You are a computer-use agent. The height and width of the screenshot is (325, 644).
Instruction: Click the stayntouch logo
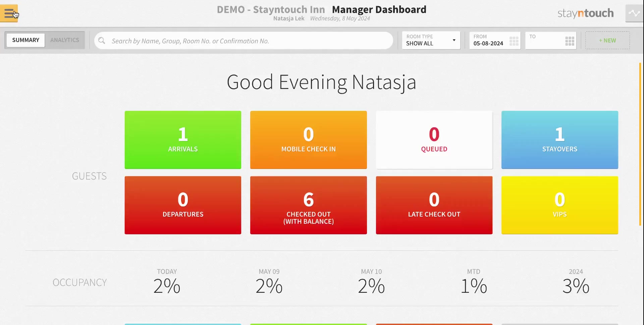pos(586,13)
